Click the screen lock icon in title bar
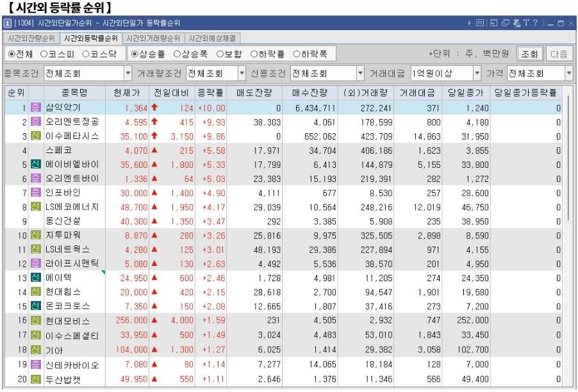Screen dimensions: 578x392 [516, 22]
